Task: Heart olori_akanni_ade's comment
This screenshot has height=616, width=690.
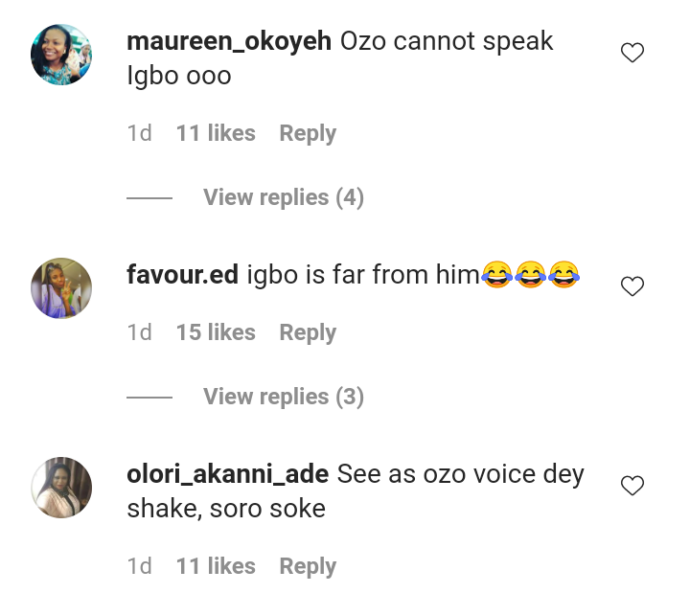Action: click(x=632, y=486)
